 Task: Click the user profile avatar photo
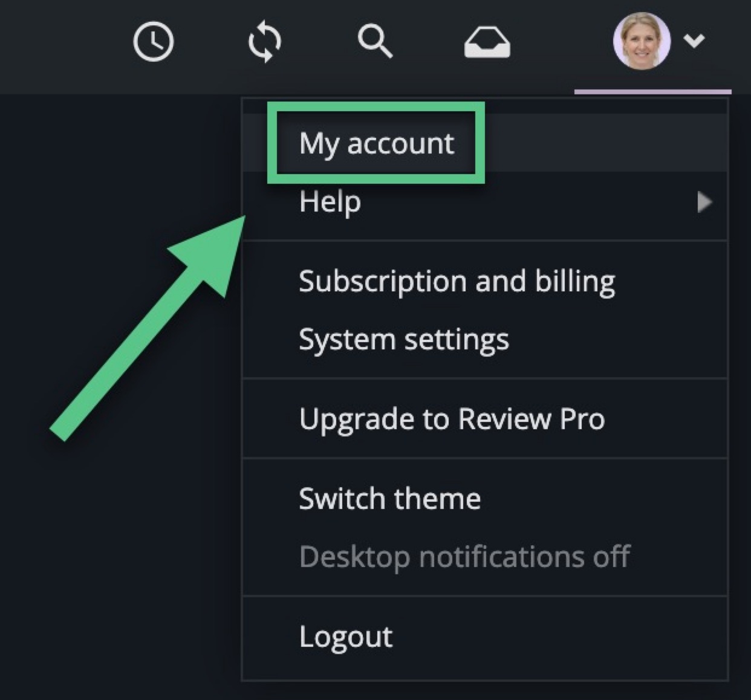click(642, 41)
